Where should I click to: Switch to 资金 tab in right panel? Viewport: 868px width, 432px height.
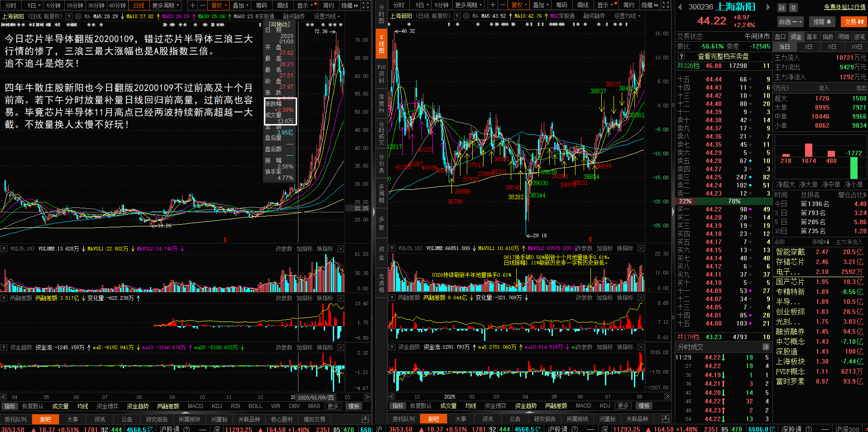click(796, 37)
